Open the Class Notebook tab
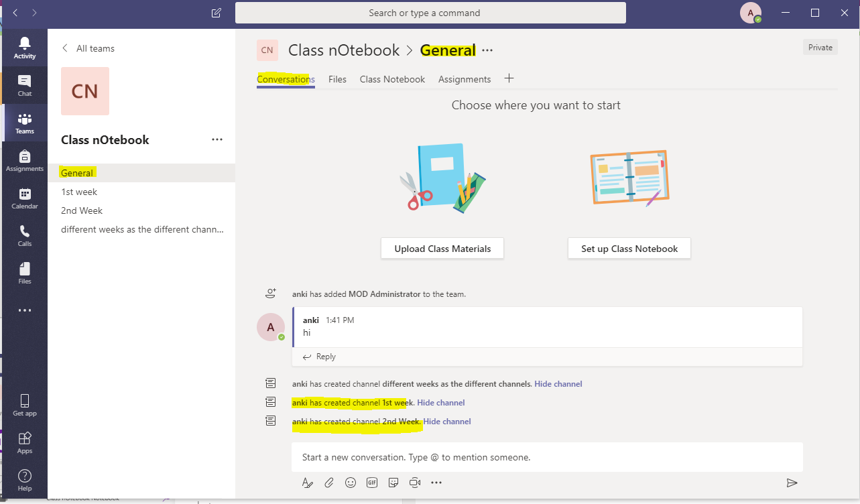This screenshot has height=504, width=860. click(392, 79)
